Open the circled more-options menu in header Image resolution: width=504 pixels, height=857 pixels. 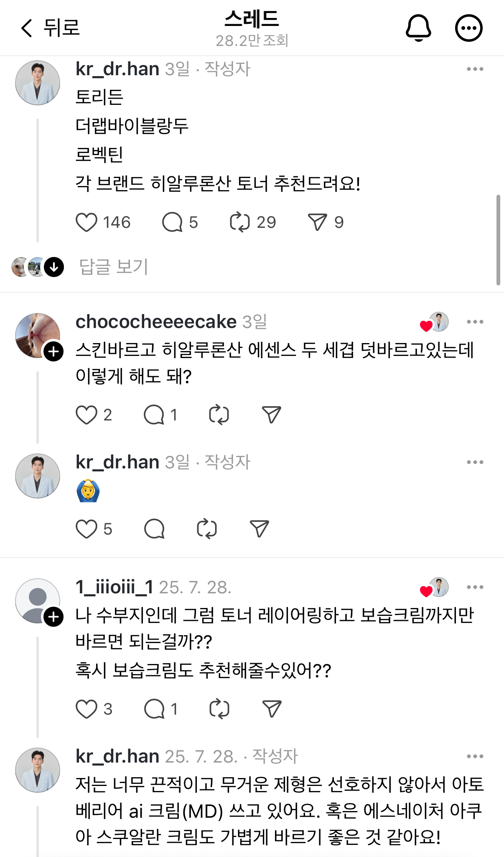click(468, 28)
